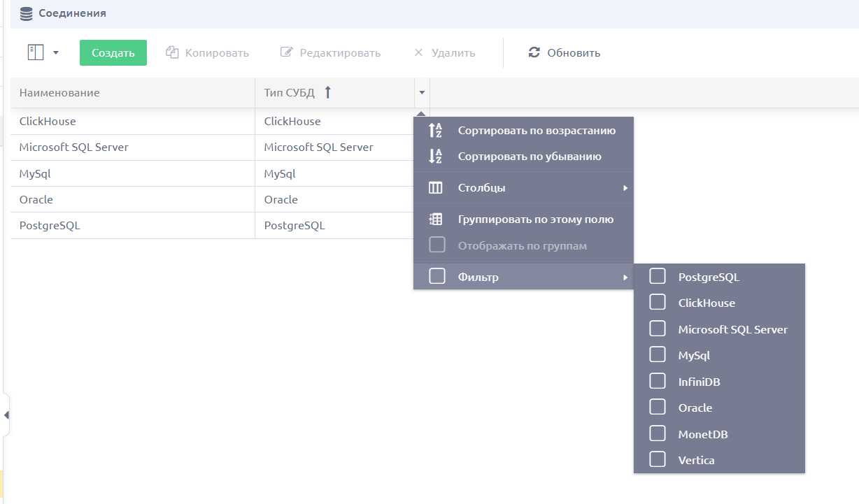Expand the Столбцы submenu

(x=523, y=188)
